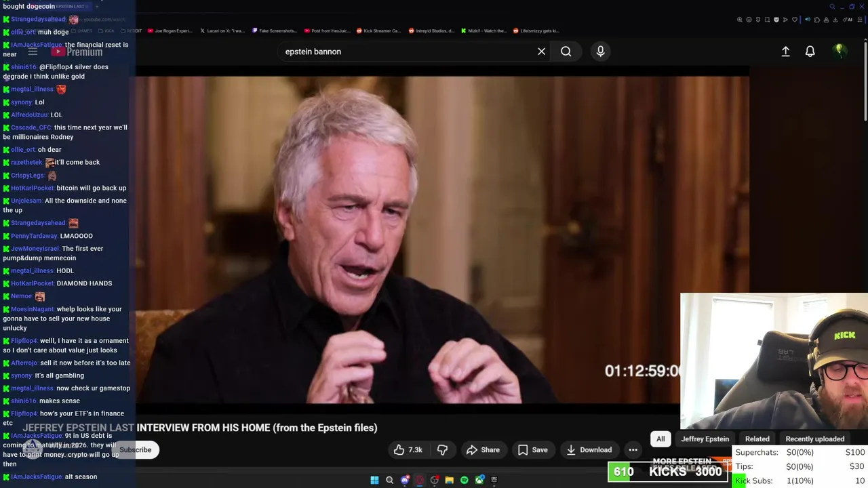Click the browser pinboard pin icon
The width and height of the screenshot is (868, 488).
[758, 20]
